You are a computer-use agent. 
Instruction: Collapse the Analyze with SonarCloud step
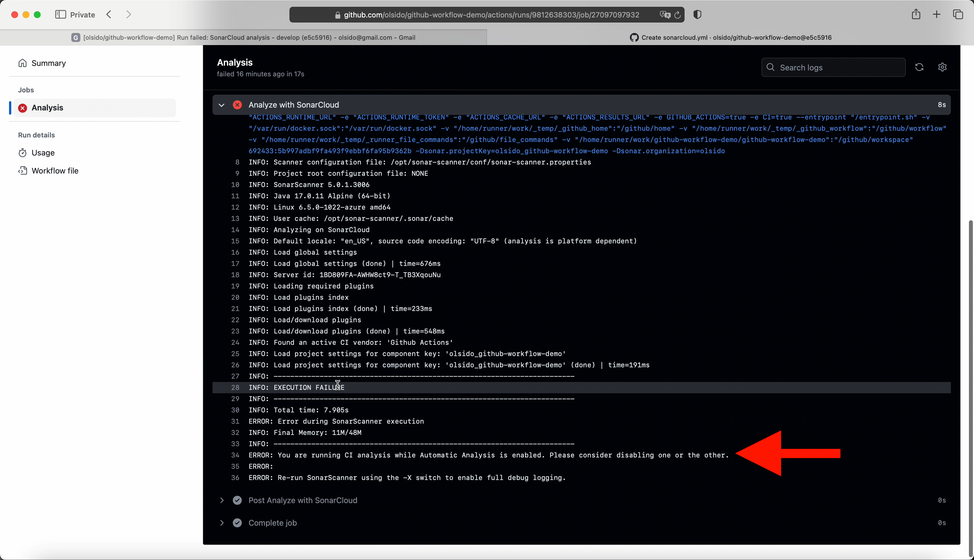222,105
